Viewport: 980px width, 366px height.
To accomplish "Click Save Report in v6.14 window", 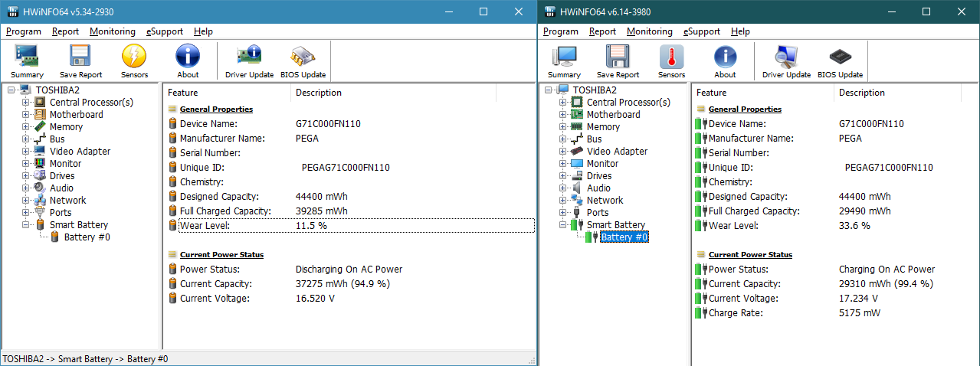I will [x=618, y=61].
